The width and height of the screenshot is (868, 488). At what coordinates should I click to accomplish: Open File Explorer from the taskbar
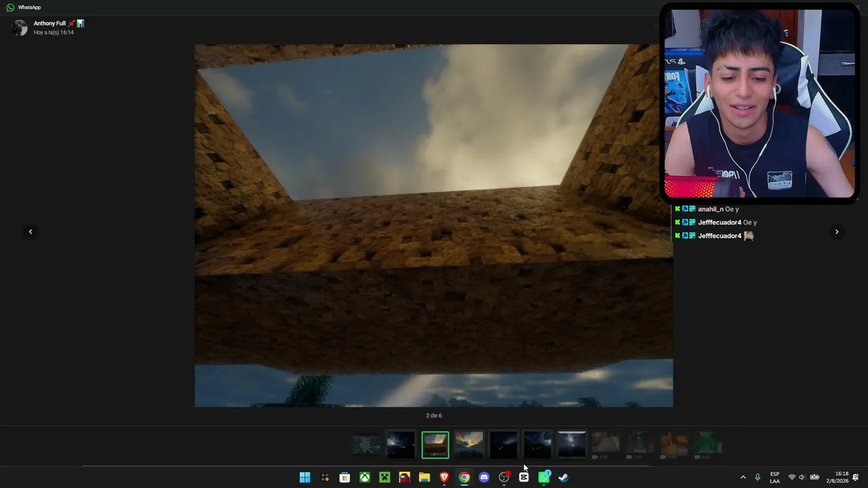coord(425,477)
